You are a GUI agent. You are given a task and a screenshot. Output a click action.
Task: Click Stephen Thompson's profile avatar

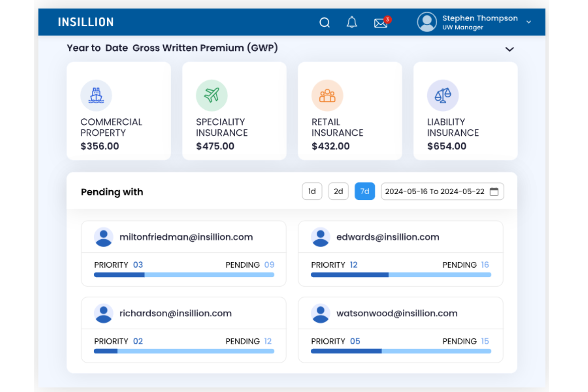tap(427, 22)
